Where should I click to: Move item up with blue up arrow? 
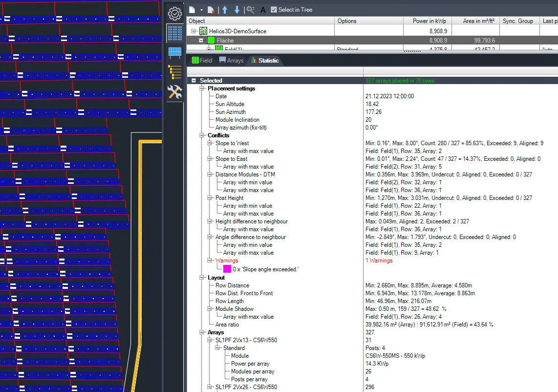225,9
